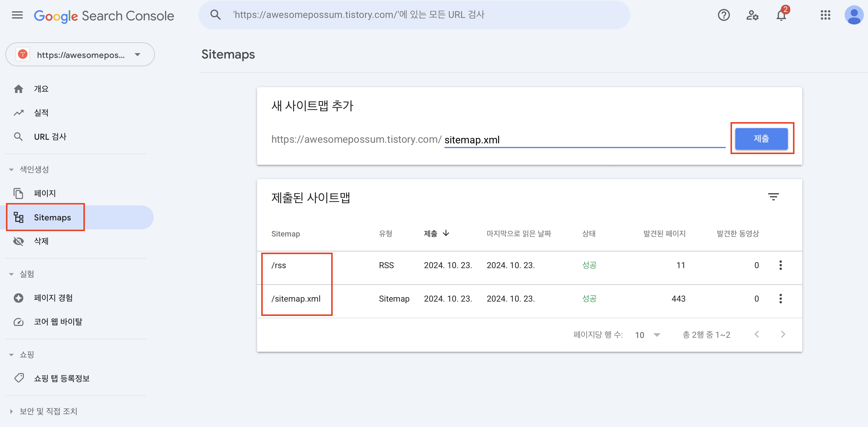The width and height of the screenshot is (868, 427).
Task: Click the Sitemap column header
Action: click(285, 234)
